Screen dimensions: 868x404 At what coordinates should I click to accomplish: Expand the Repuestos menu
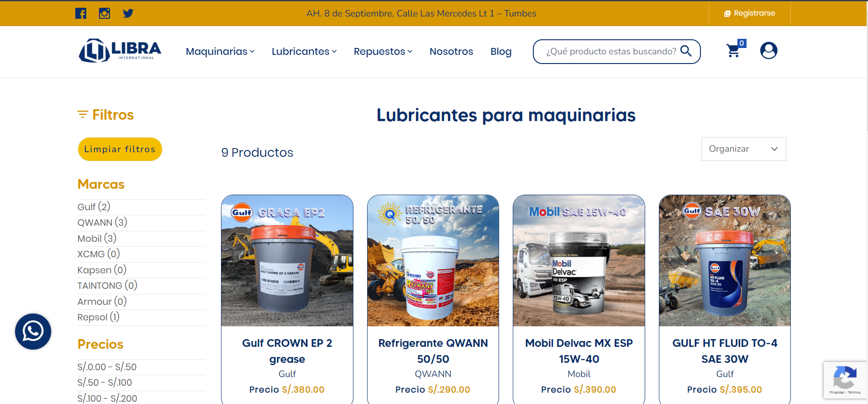[383, 51]
